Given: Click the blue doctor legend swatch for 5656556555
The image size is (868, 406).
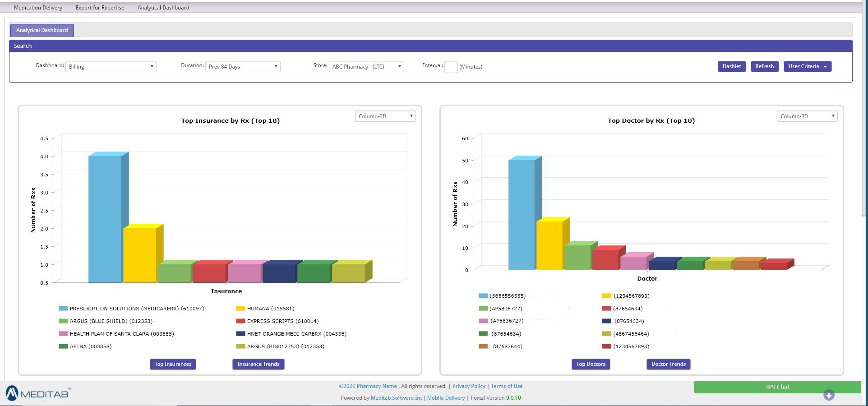Looking at the screenshot, I should pos(483,296).
